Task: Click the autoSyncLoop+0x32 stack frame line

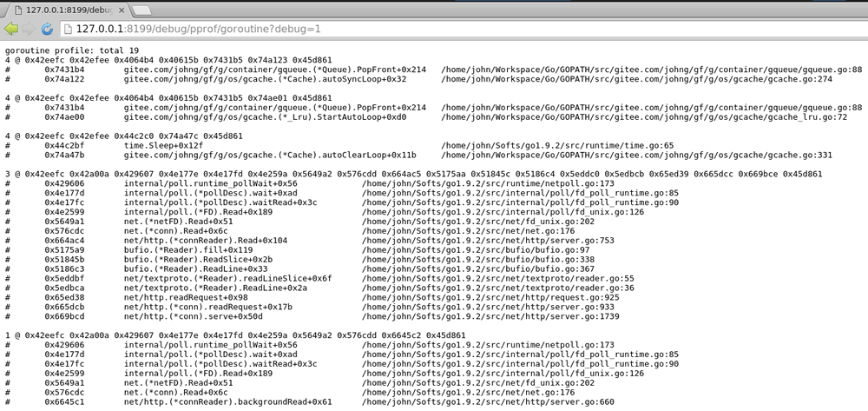Action: click(x=265, y=80)
